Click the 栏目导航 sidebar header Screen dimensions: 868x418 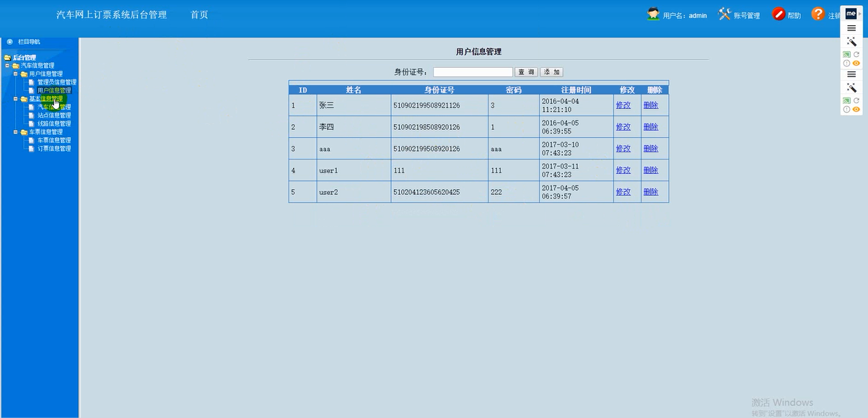(x=29, y=42)
